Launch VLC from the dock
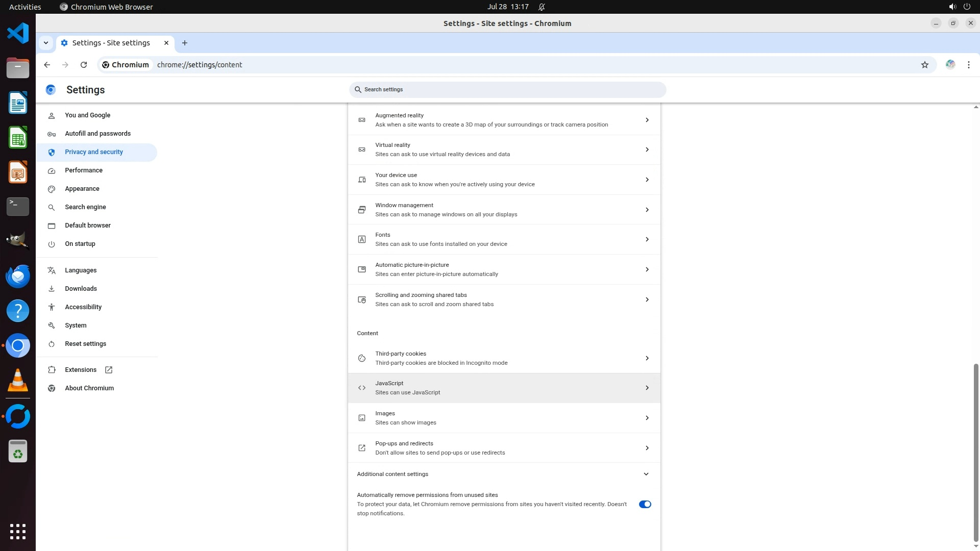Screen dimensions: 980x551 18,381
